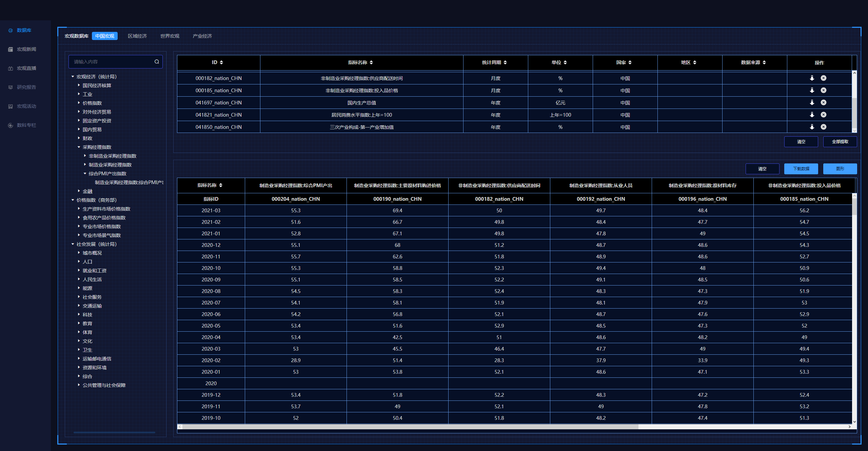Viewport: 868px width, 451px height.
Task: Click 清空 button beside 下载数据
Action: pyautogui.click(x=763, y=169)
